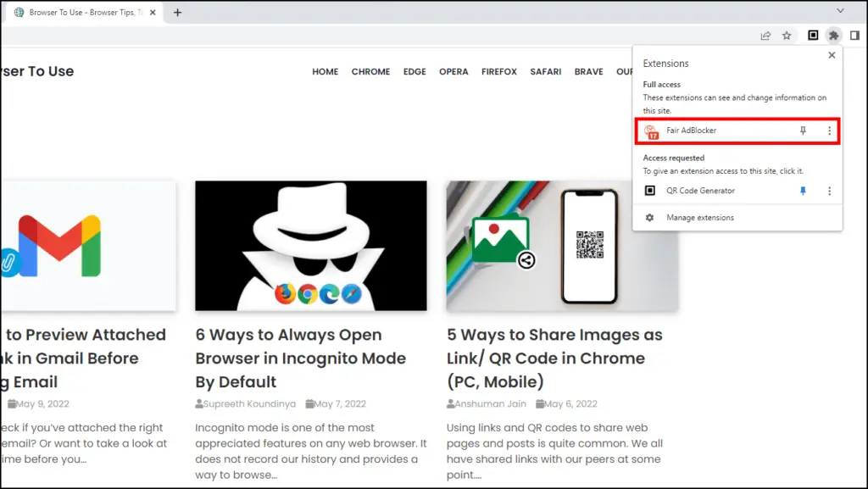Click the Fair AdBlocker extension icon

[x=651, y=131]
